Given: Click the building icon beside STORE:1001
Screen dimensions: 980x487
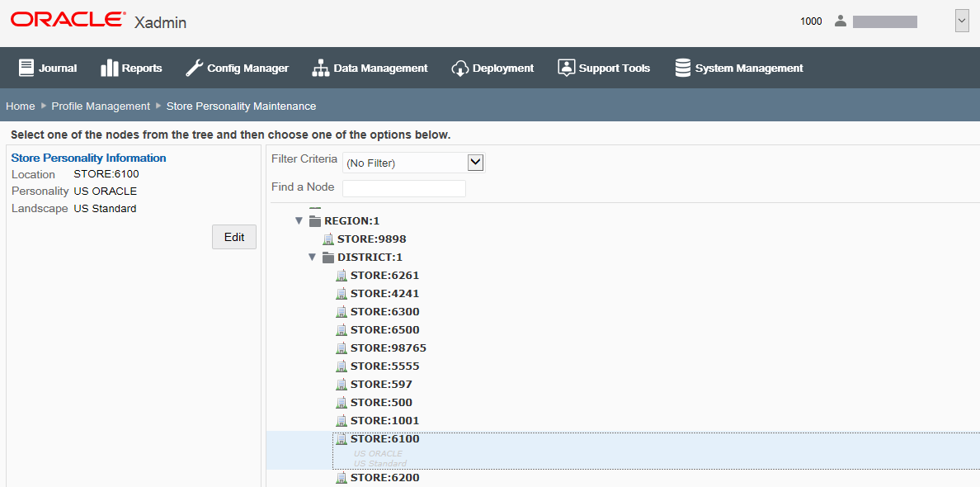Looking at the screenshot, I should coord(342,420).
